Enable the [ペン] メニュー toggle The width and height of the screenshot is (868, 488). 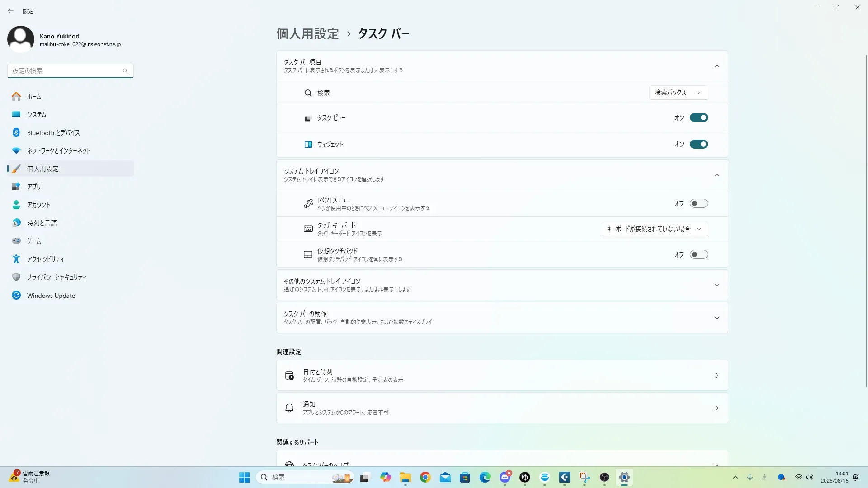pos(698,204)
